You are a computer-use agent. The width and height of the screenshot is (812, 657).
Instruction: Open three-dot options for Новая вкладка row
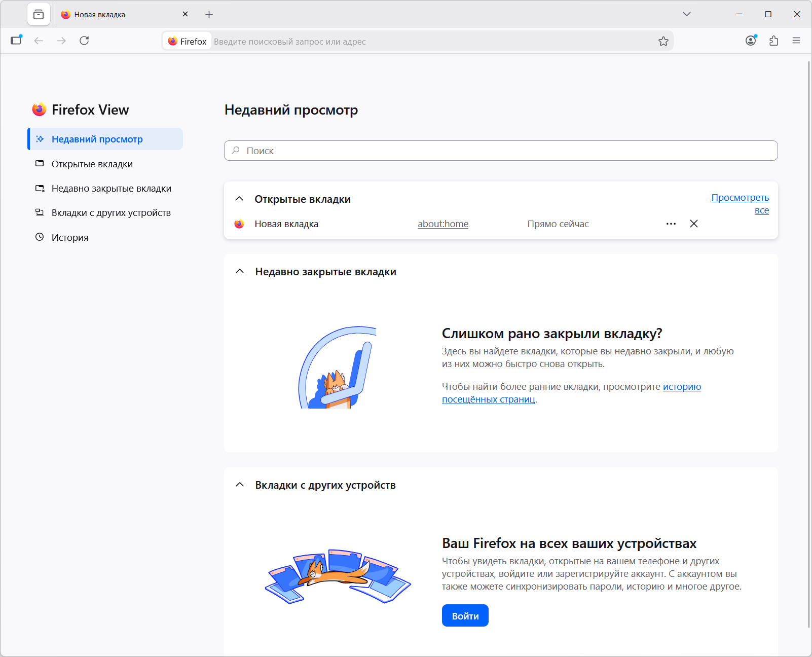point(671,224)
